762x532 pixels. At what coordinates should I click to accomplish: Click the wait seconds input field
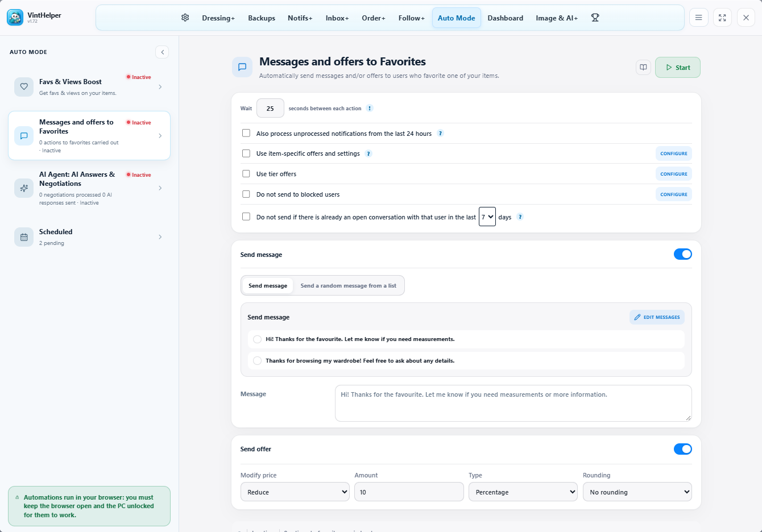click(x=270, y=108)
